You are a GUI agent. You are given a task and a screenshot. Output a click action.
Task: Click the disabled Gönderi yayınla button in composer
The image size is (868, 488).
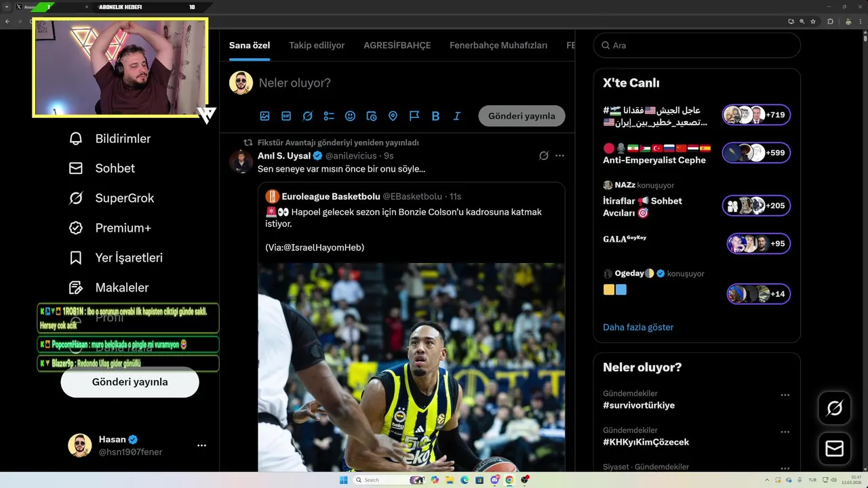click(521, 116)
